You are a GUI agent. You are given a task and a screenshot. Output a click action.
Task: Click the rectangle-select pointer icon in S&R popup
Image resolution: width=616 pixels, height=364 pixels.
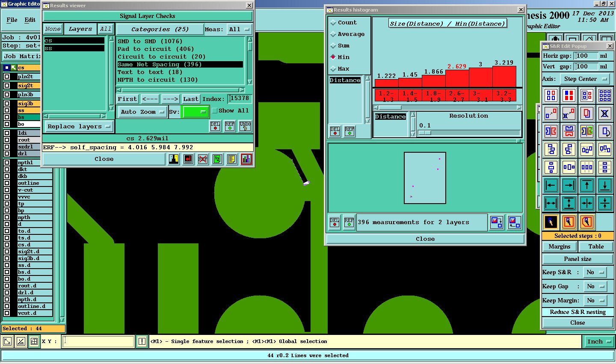coord(569,222)
